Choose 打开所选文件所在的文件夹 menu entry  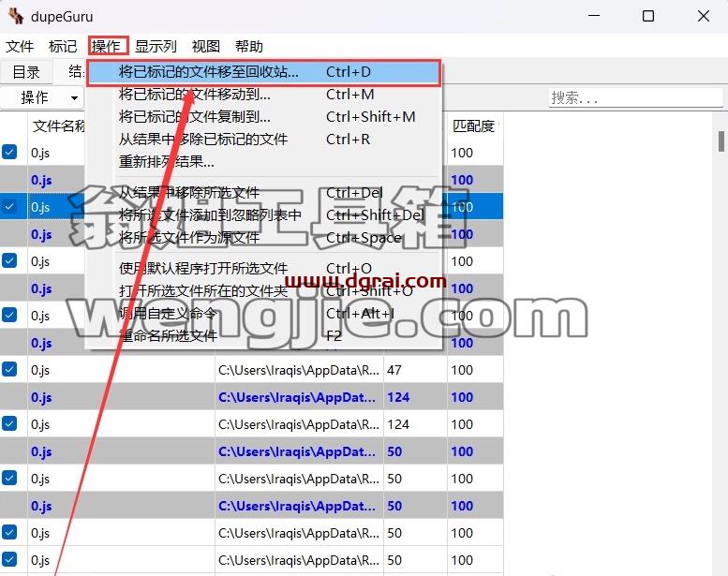tap(263, 291)
